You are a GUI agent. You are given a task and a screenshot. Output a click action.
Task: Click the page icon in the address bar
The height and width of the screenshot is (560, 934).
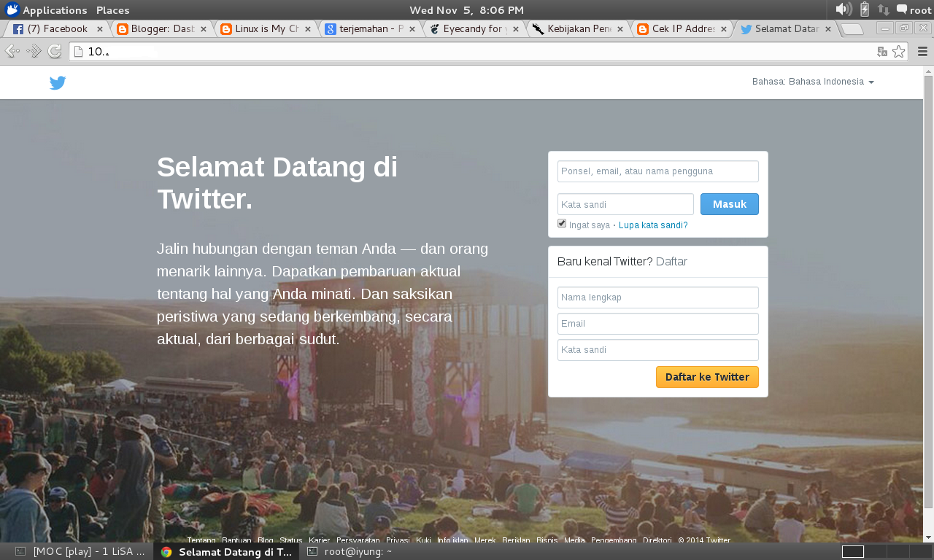[x=77, y=52]
